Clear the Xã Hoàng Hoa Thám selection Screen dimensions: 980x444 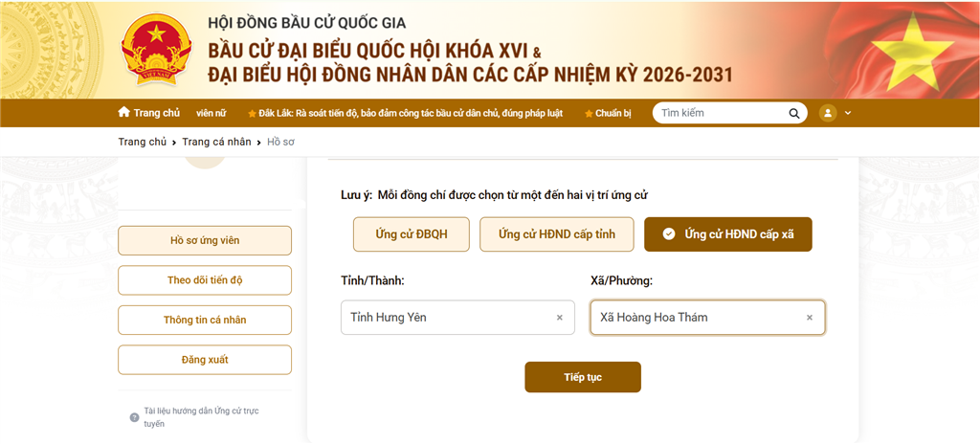[810, 318]
